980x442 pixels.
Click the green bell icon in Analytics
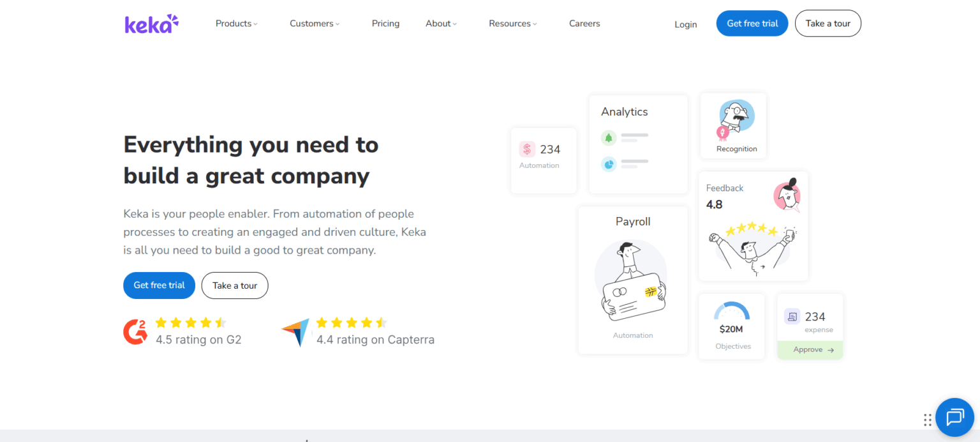[x=609, y=138]
